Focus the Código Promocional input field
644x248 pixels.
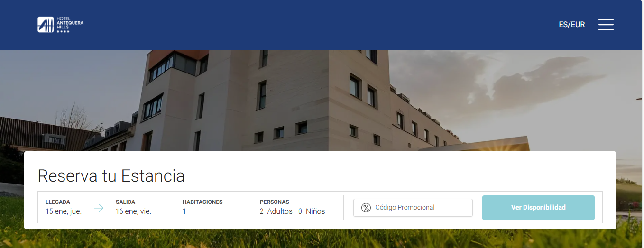(413, 208)
